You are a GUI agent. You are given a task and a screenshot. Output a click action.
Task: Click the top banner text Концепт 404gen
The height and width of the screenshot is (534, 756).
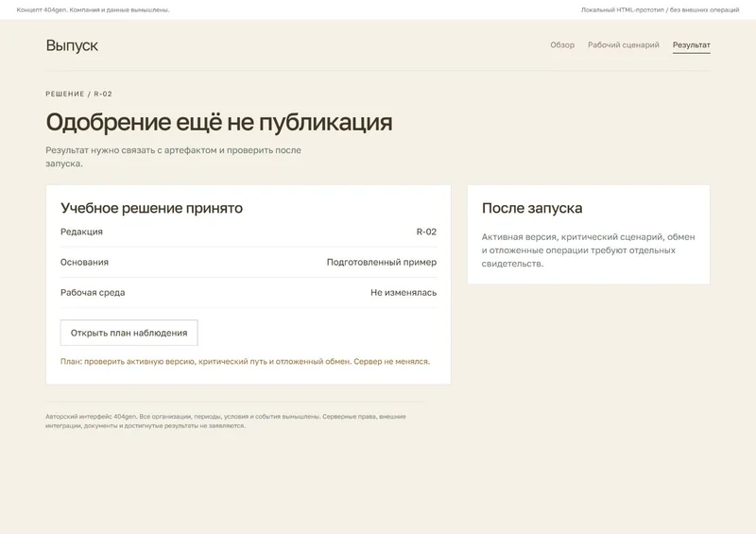point(93,9)
